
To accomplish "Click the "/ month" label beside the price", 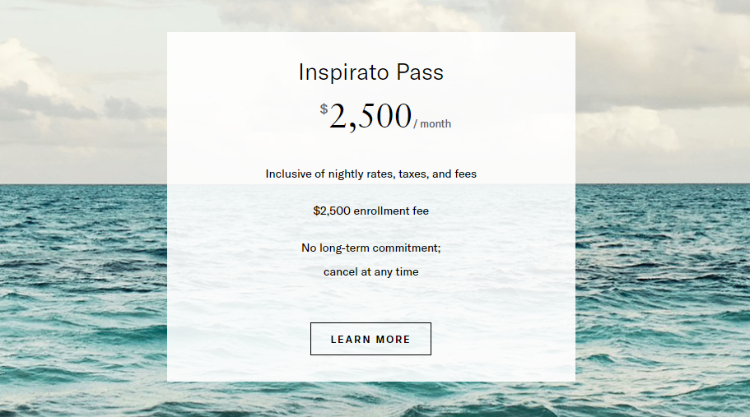I will click(433, 124).
